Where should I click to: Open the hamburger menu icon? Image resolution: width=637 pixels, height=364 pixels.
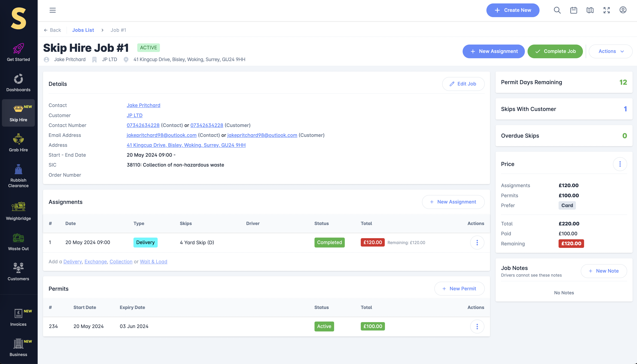[x=53, y=10]
